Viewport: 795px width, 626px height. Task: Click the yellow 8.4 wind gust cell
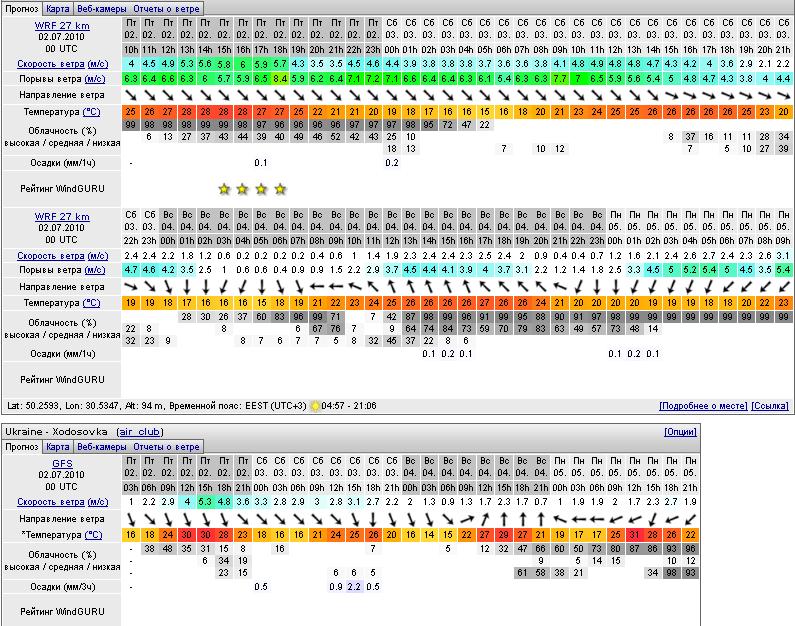pyautogui.click(x=281, y=78)
